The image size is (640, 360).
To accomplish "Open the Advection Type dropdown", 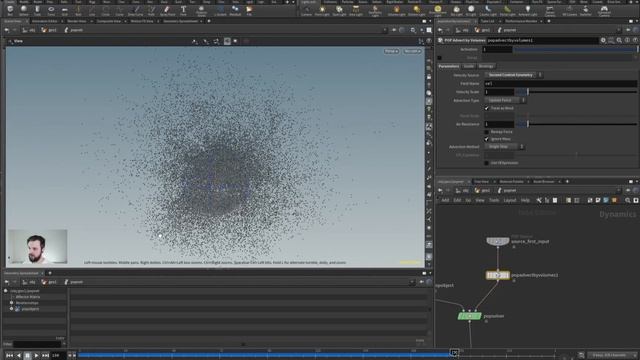I will pyautogui.click(x=505, y=100).
